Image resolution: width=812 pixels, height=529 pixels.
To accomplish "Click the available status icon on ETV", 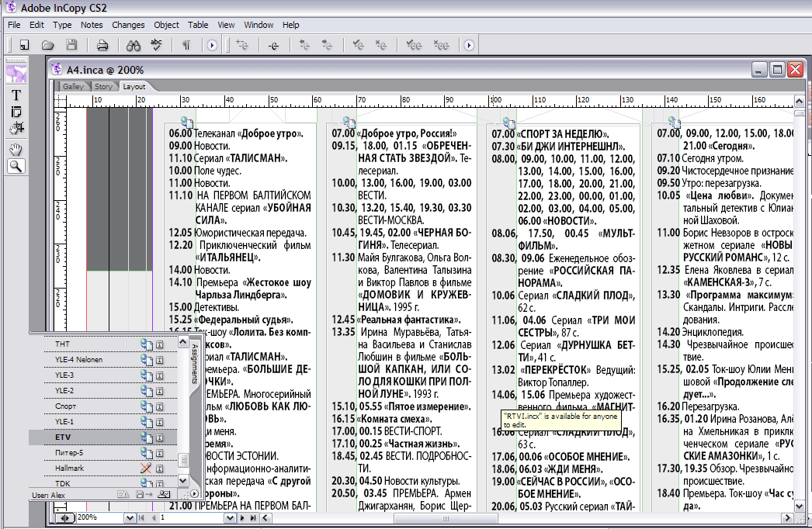I will coord(146,437).
